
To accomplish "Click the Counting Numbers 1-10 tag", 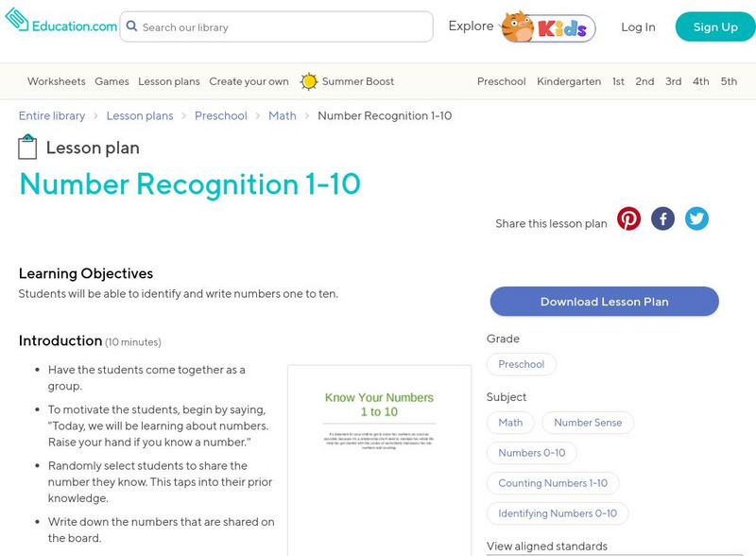I will [553, 483].
